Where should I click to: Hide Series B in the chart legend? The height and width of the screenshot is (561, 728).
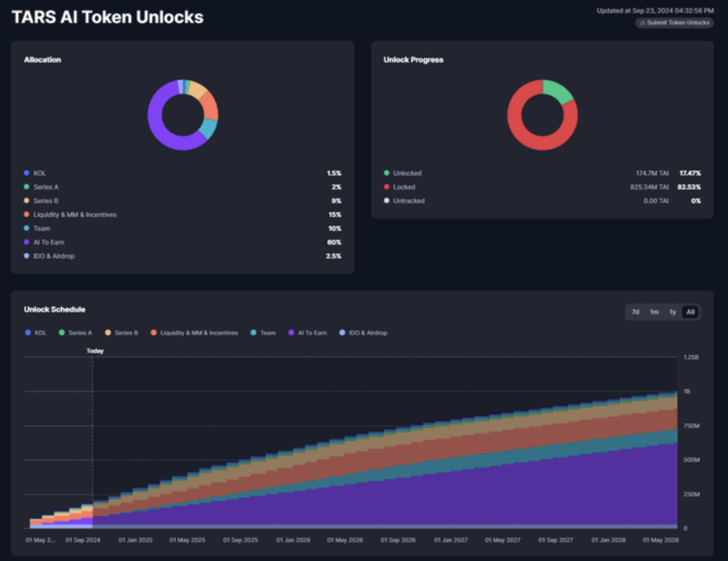point(121,333)
